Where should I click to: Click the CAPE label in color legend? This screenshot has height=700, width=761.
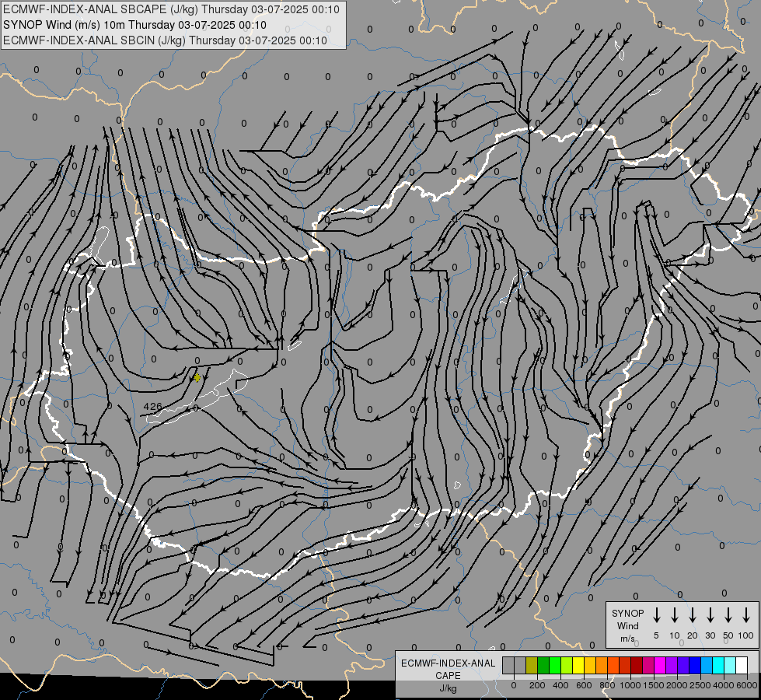pos(448,676)
